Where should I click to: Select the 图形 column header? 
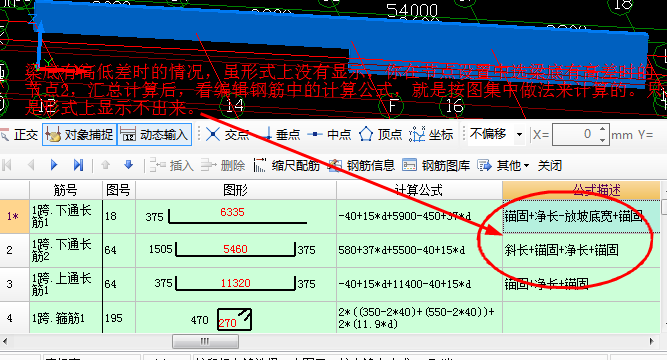click(x=236, y=190)
